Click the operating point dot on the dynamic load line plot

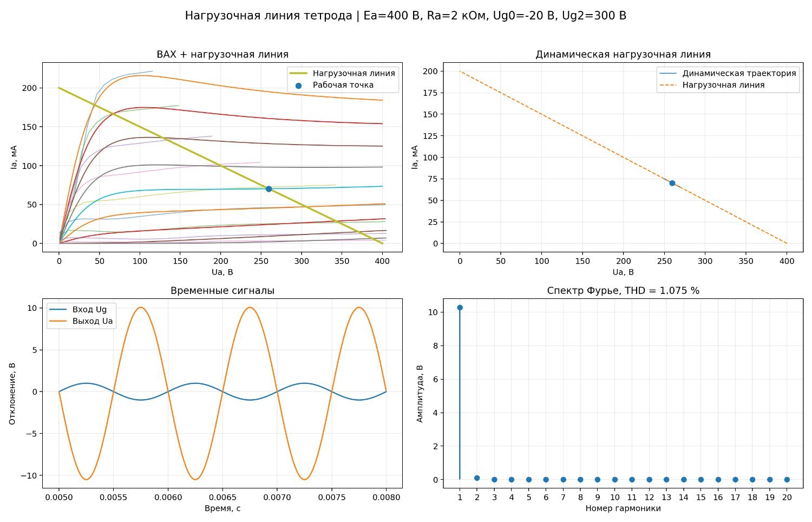coord(672,183)
